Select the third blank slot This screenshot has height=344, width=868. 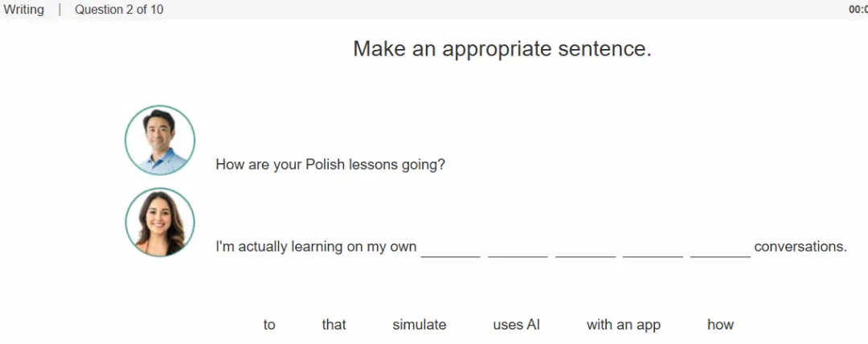tap(586, 248)
